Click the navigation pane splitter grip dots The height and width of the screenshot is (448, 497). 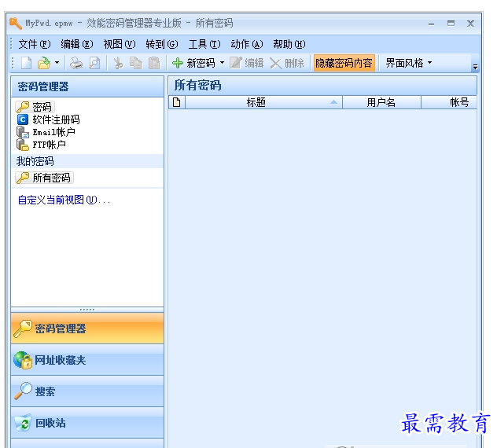(87, 310)
